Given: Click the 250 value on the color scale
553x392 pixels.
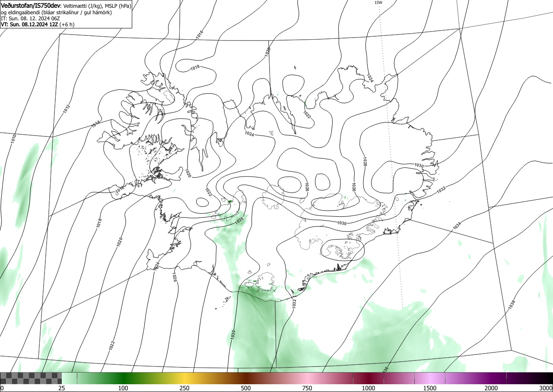Looking at the screenshot, I should (184, 388).
